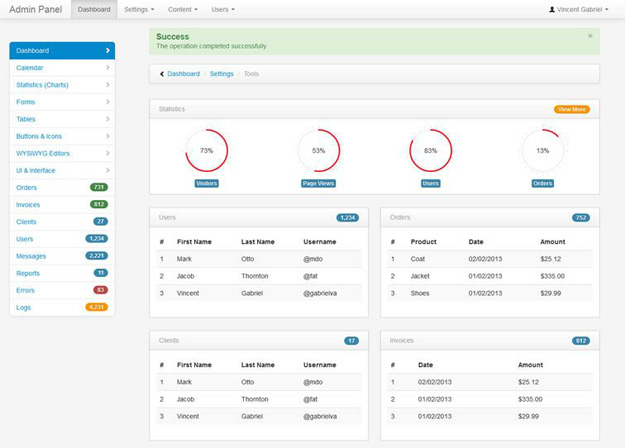Image resolution: width=625 pixels, height=448 pixels.
Task: Click the Admin Panel brand title
Action: pyautogui.click(x=35, y=9)
